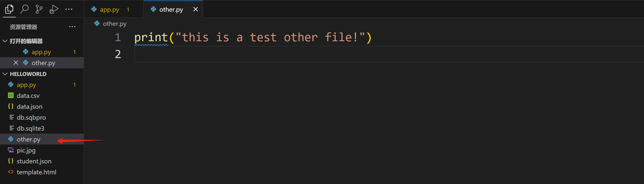Select the other.py editor tab
Viewport: 644px width, 184px height.
[x=171, y=9]
